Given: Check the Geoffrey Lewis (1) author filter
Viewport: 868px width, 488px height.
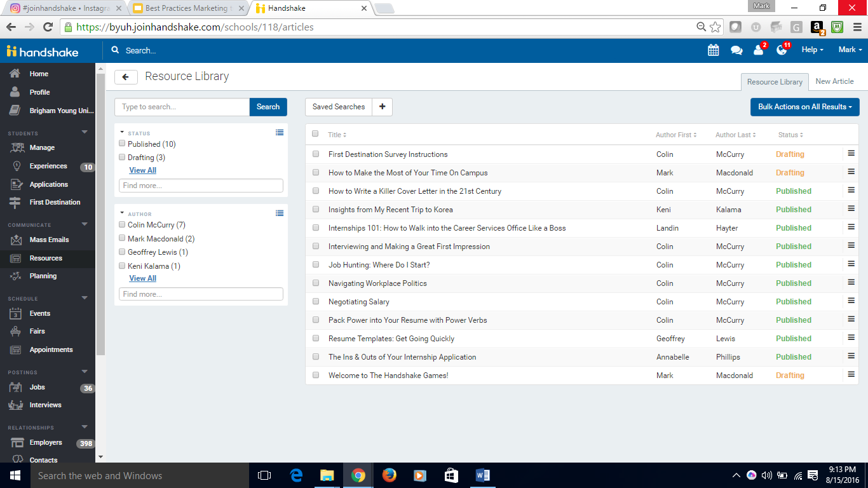Looking at the screenshot, I should [122, 252].
